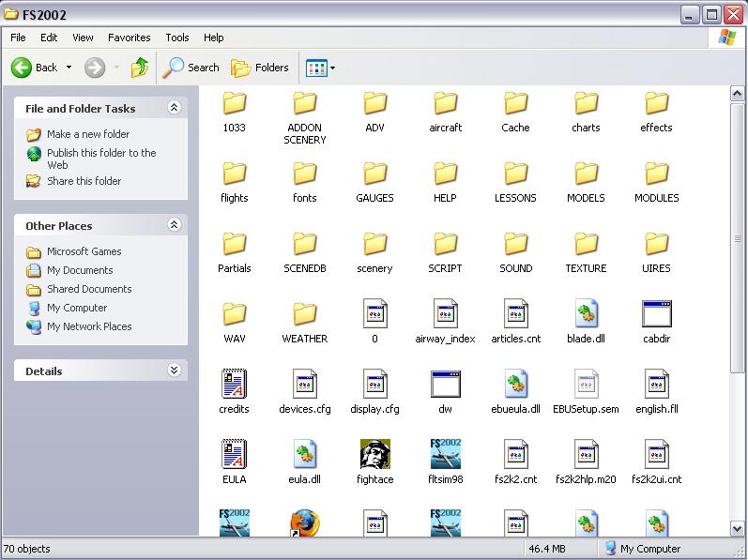
Task: Go to Shared Documents
Action: (89, 289)
